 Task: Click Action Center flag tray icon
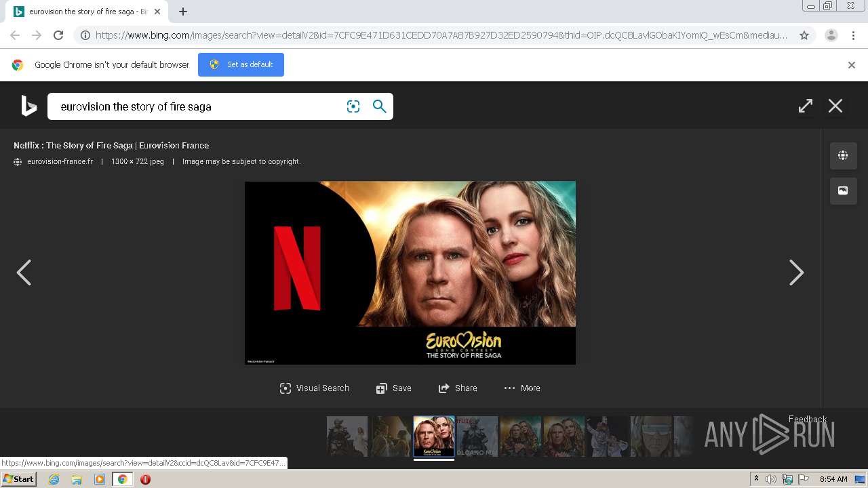(x=804, y=479)
